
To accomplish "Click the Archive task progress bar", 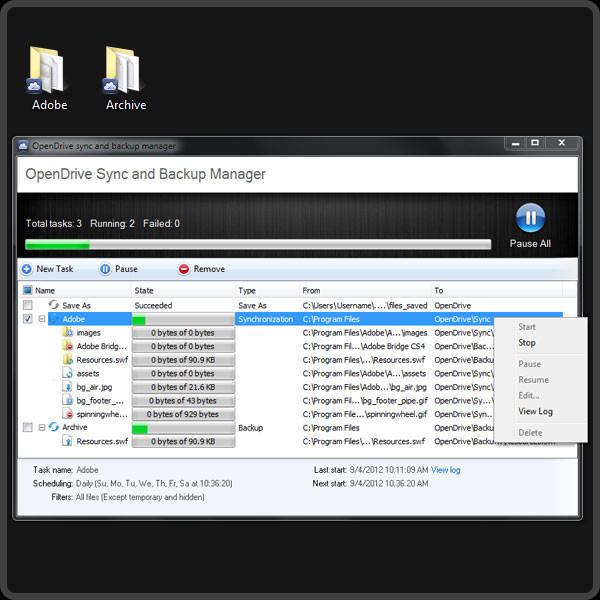I will pos(183,428).
